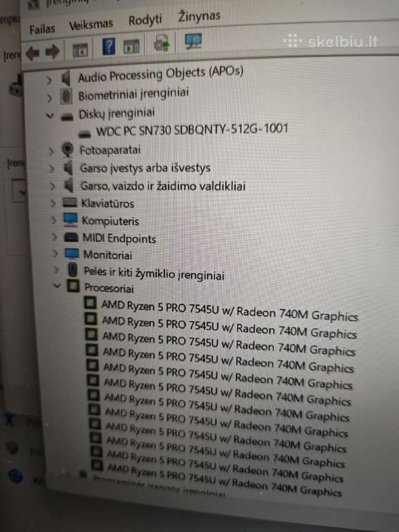The height and width of the screenshot is (532, 399).
Task: Expand Pelės ir kiti žymiklio įrenginiai
Action: pyautogui.click(x=56, y=270)
